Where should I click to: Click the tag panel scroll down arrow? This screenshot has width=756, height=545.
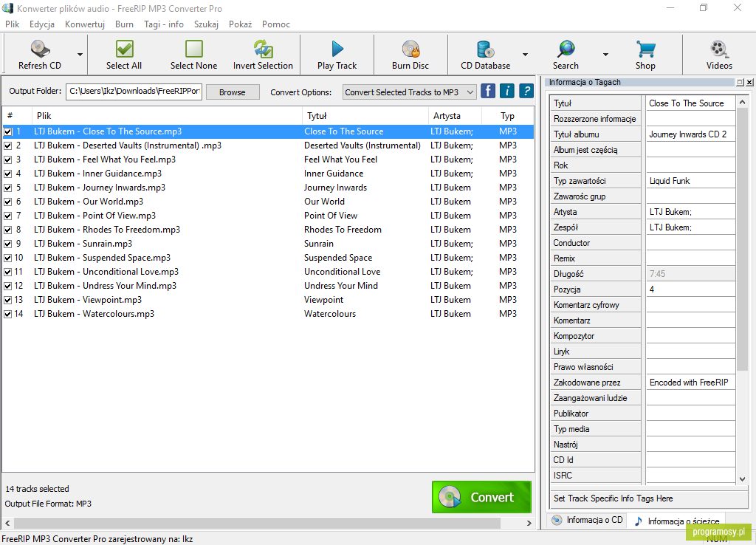click(743, 479)
